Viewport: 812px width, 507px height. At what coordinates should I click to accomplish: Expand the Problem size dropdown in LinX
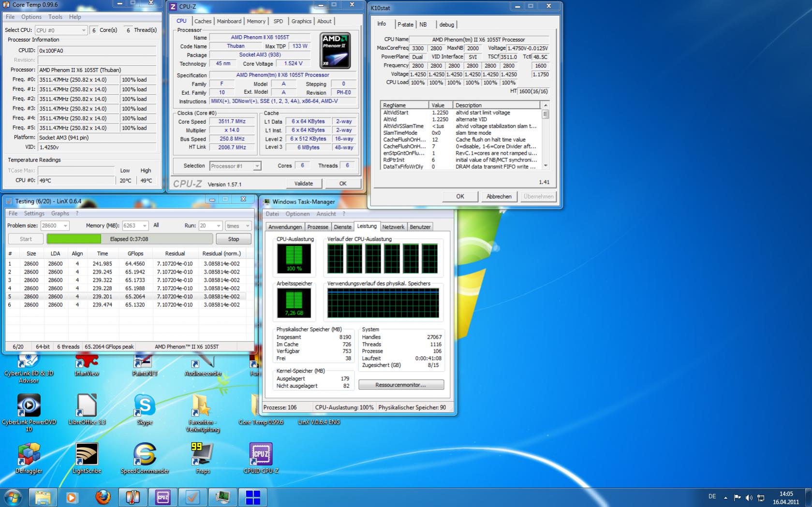tap(55, 226)
